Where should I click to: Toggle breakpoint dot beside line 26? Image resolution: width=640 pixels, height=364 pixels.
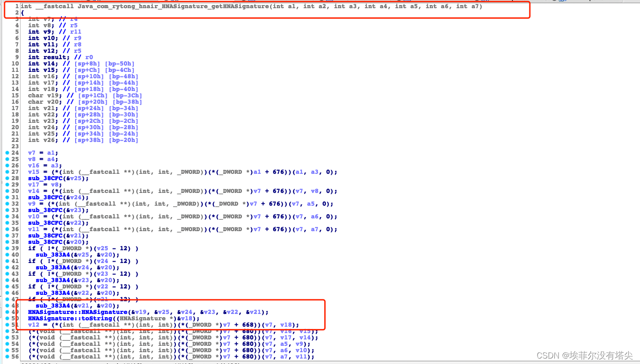[7, 166]
